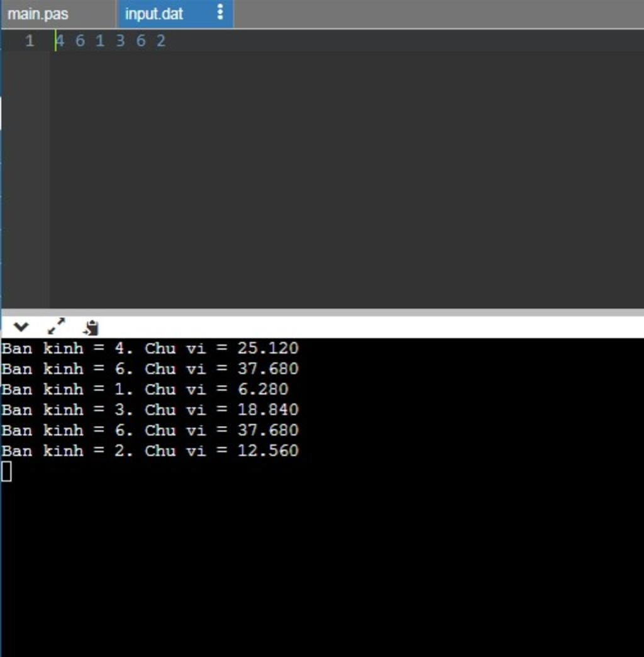This screenshot has height=657, width=644.
Task: Collapse the console with the chevron icon
Action: click(21, 327)
